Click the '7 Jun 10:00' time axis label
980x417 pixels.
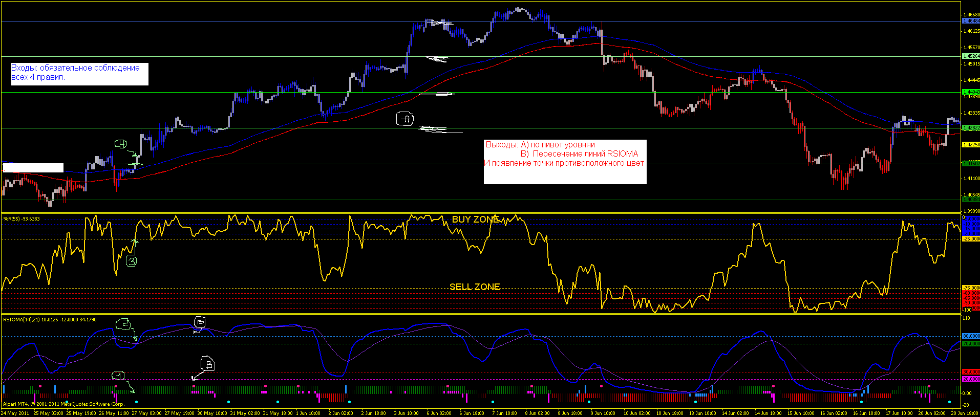505,413
